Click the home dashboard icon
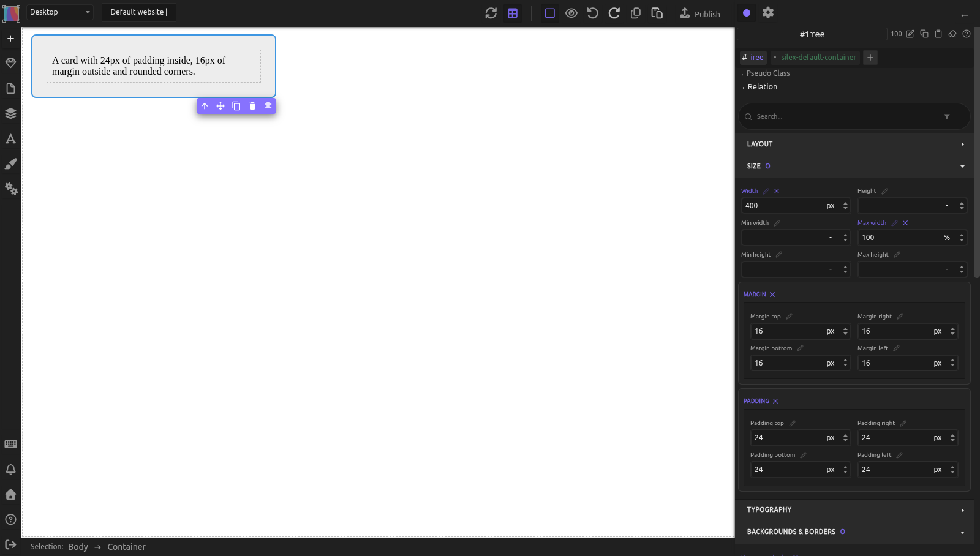 point(10,494)
